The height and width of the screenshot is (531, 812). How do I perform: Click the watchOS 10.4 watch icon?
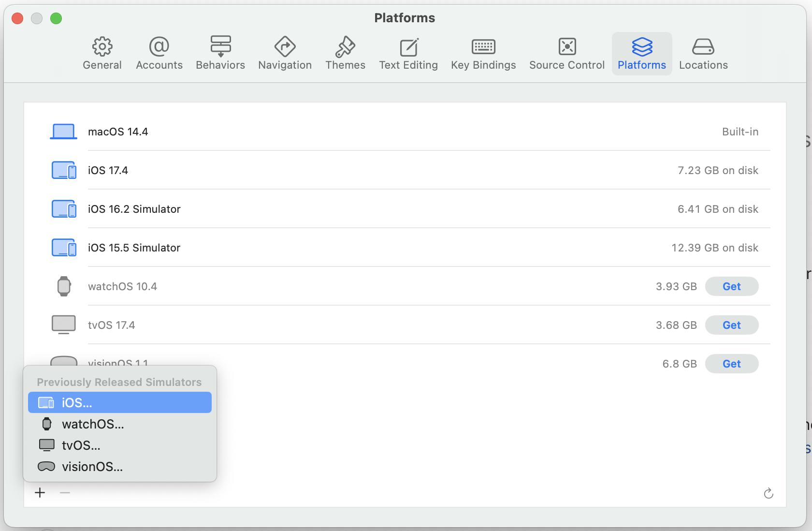(64, 286)
